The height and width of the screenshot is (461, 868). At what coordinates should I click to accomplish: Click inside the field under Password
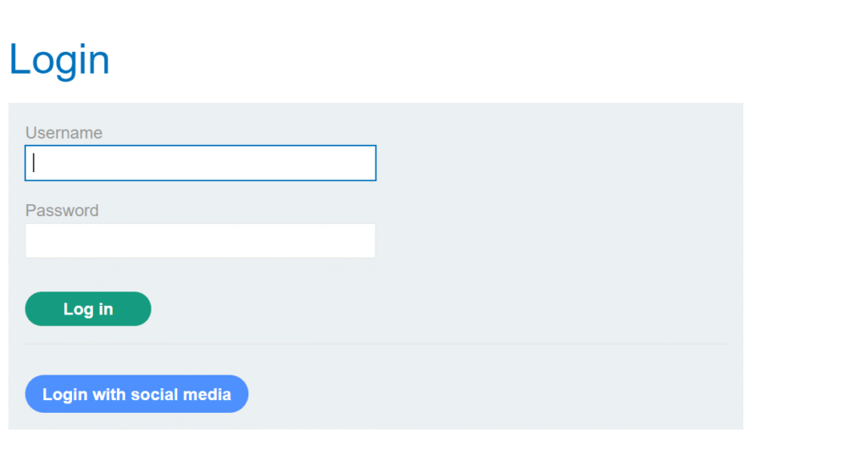coord(200,241)
